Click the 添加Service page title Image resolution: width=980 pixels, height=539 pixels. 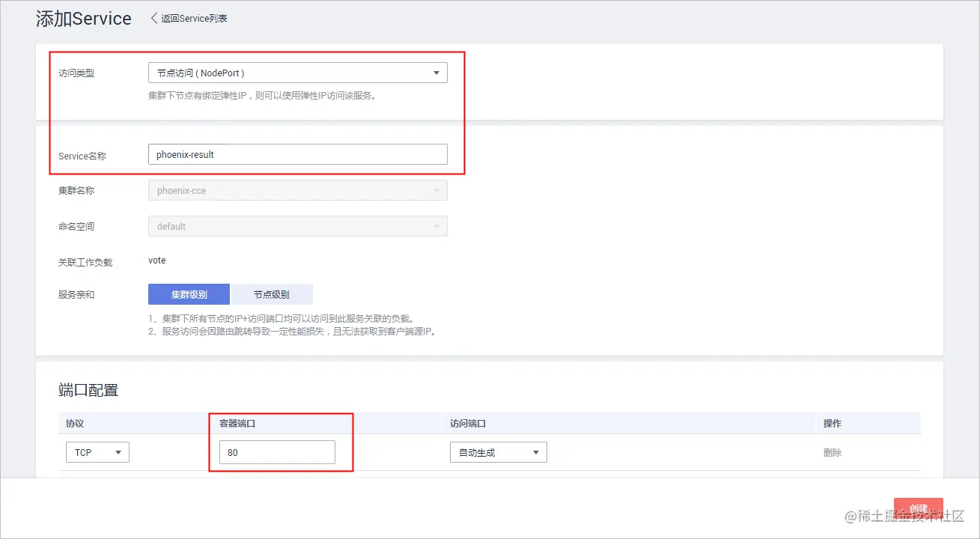pos(84,19)
